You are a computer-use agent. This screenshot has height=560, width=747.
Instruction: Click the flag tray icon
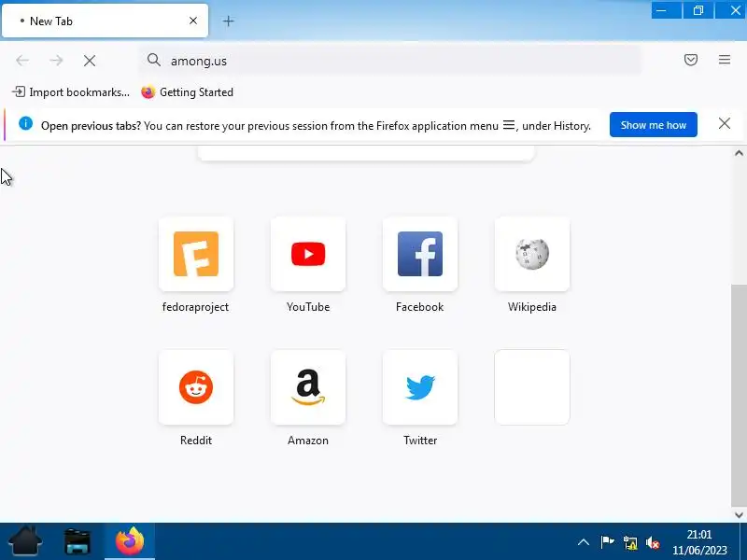click(607, 542)
